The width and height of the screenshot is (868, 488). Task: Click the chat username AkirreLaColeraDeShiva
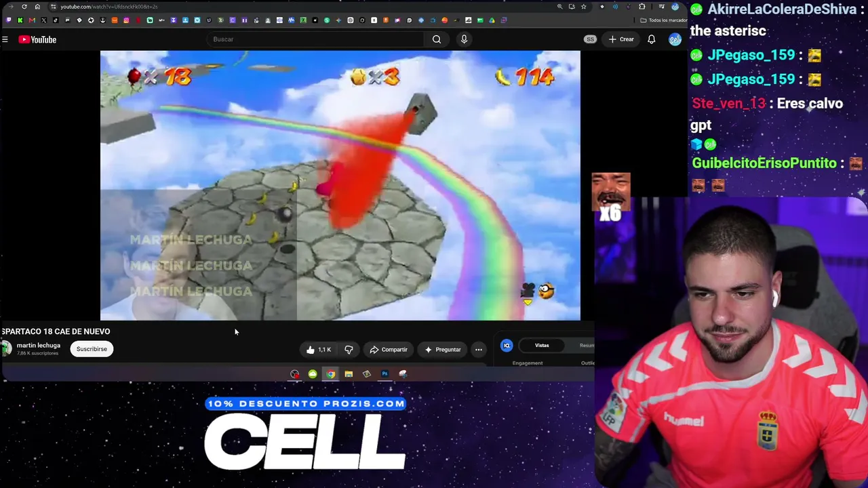781,9
